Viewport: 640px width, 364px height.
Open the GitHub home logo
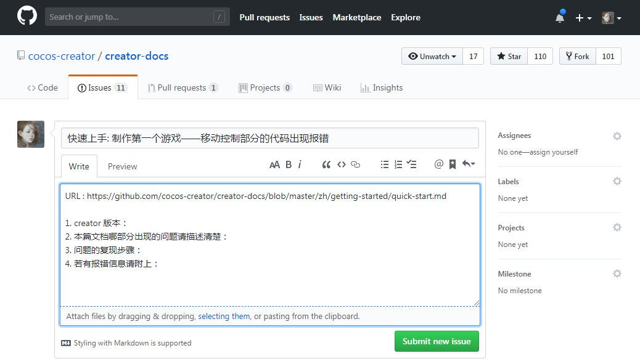click(x=27, y=17)
